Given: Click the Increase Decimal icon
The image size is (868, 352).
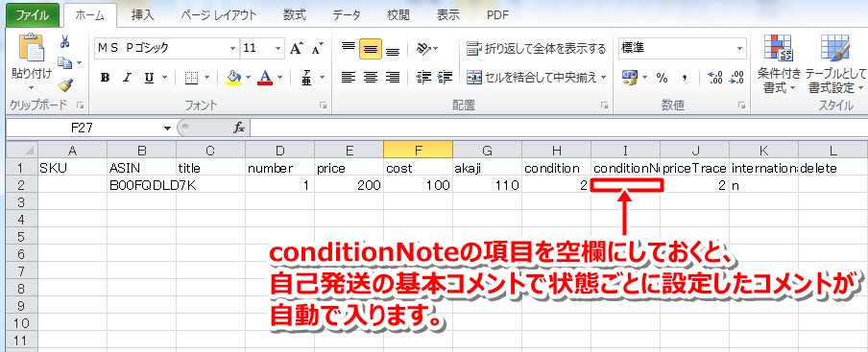Looking at the screenshot, I should click(715, 77).
